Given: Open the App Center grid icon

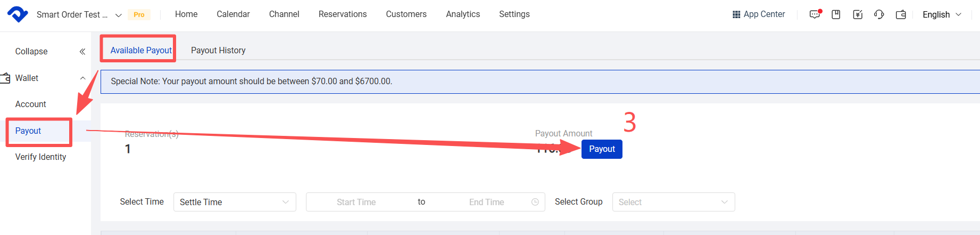Looking at the screenshot, I should click(x=736, y=14).
